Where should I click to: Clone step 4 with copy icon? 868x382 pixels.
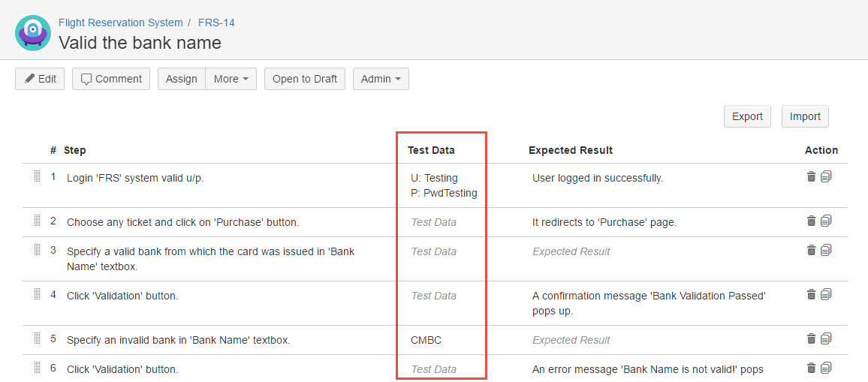pyautogui.click(x=826, y=295)
